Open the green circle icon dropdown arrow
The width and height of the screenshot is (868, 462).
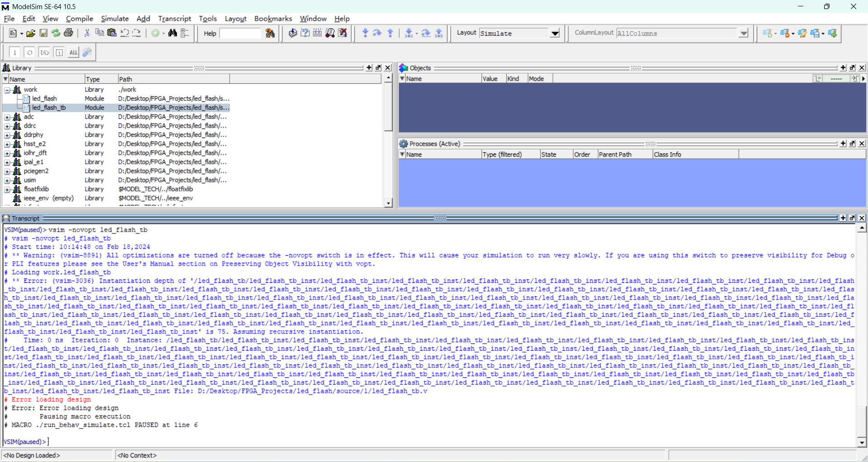pos(164,33)
